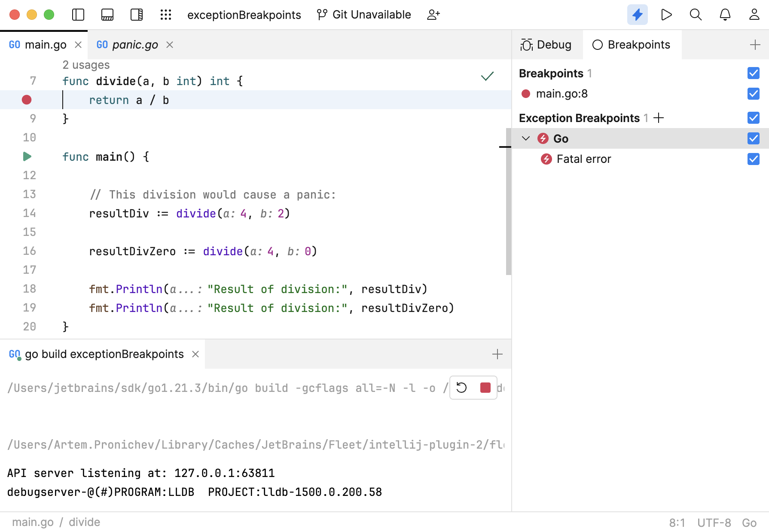Switch to the panic.go tab

click(134, 44)
